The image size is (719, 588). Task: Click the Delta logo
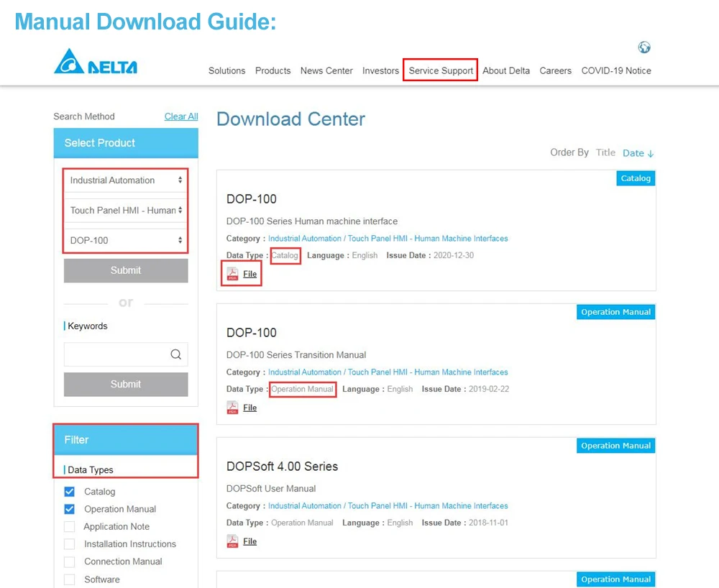[x=96, y=61]
